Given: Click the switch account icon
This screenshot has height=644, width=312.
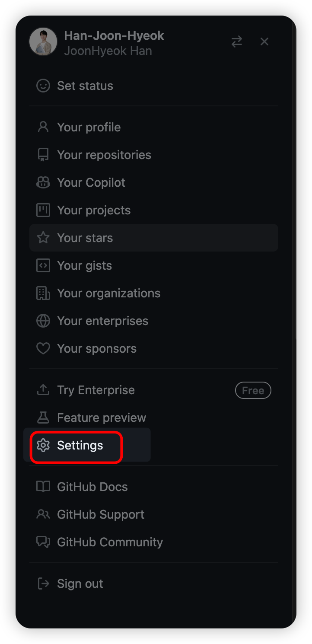Looking at the screenshot, I should (x=236, y=41).
